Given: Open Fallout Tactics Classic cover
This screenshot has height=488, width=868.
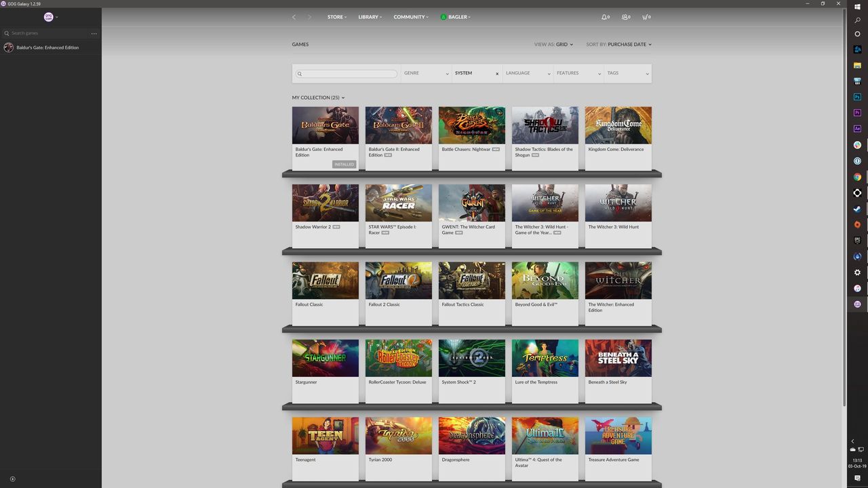Looking at the screenshot, I should click(x=472, y=281).
